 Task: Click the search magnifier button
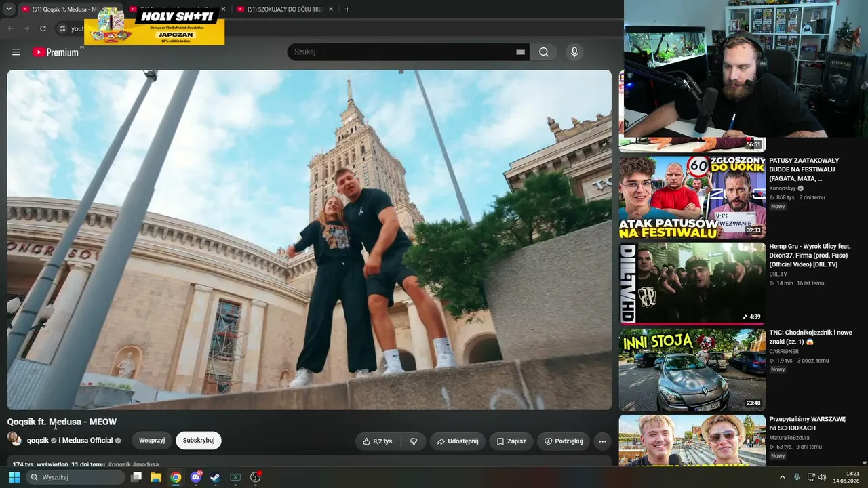[x=544, y=52]
